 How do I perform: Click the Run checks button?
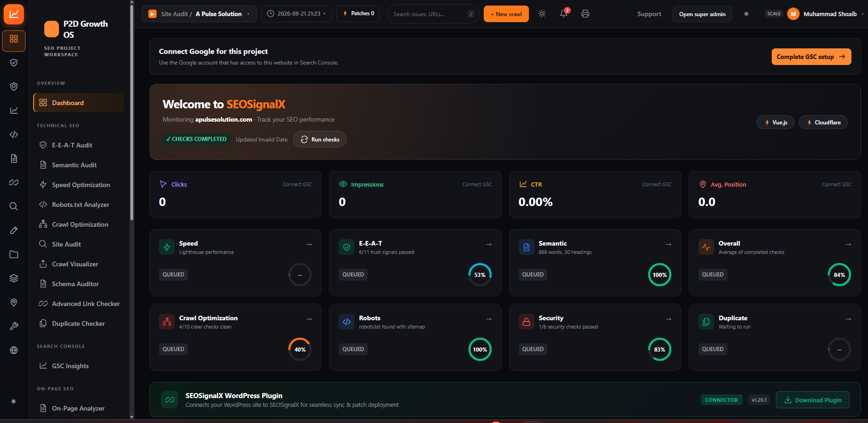tap(320, 139)
